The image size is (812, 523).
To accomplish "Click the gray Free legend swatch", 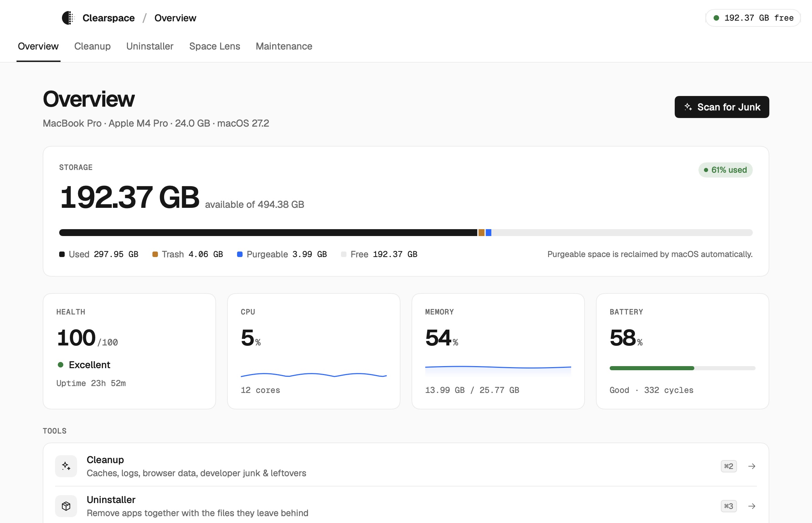I will (344, 254).
